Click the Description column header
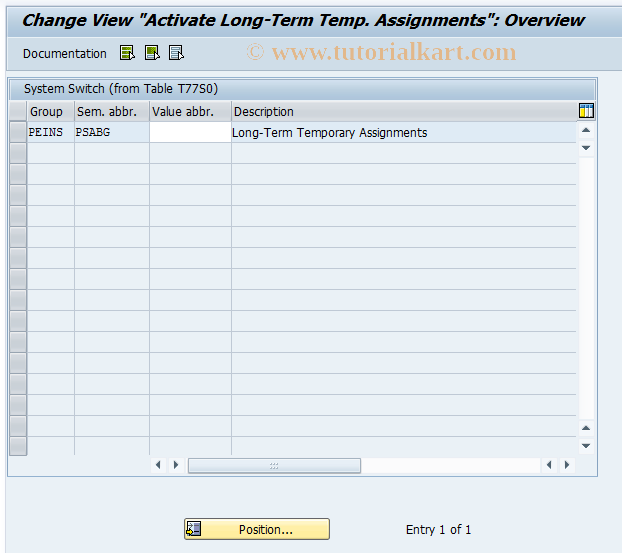Image resolution: width=622 pixels, height=553 pixels. pyautogui.click(x=403, y=111)
